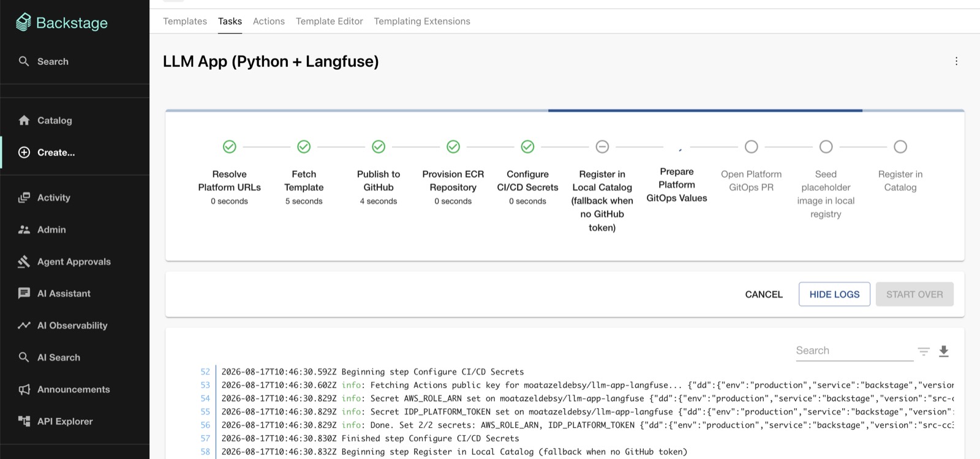Screen dimensions: 980x459
Task: Click the Backstage logo
Action: click(61, 23)
